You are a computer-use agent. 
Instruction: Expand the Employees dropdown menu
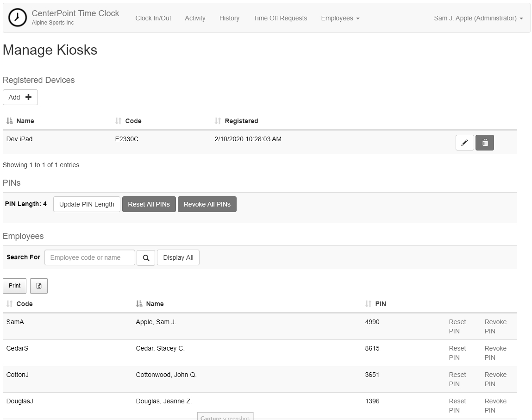pos(340,18)
